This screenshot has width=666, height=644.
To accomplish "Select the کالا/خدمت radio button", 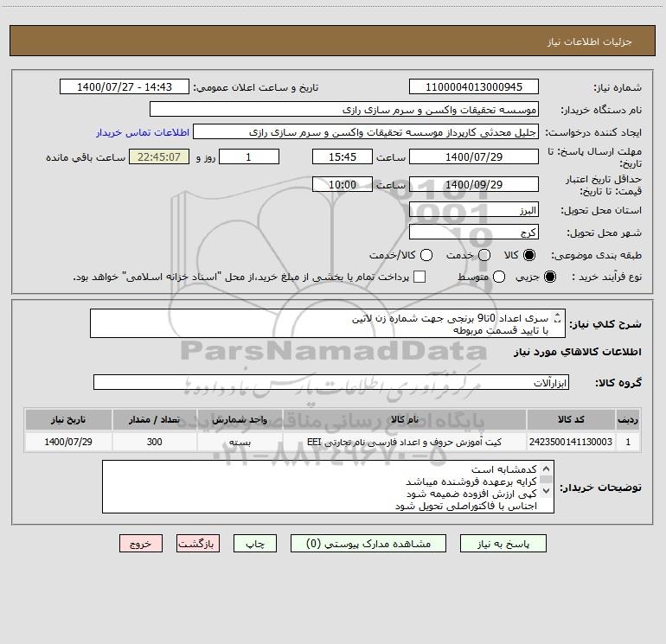I will point(426,255).
